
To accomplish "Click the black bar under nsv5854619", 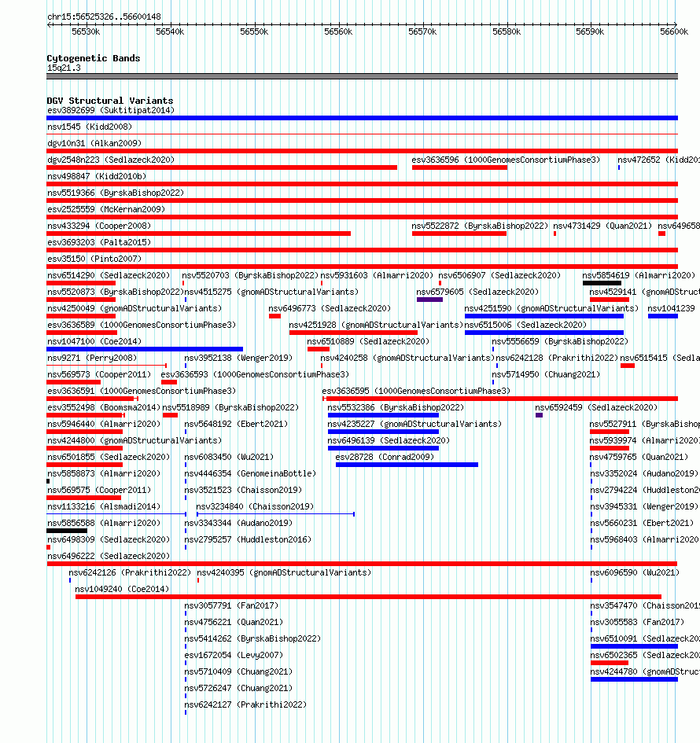I will click(602, 283).
